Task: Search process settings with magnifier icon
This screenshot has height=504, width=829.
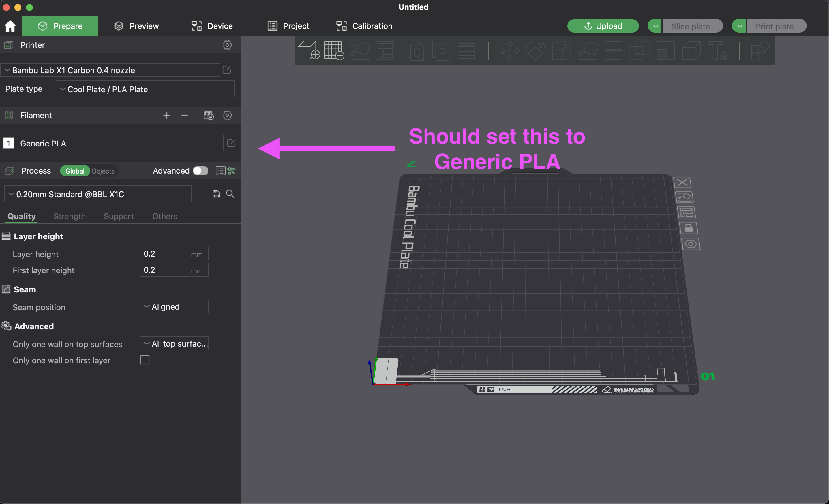Action: click(x=230, y=194)
